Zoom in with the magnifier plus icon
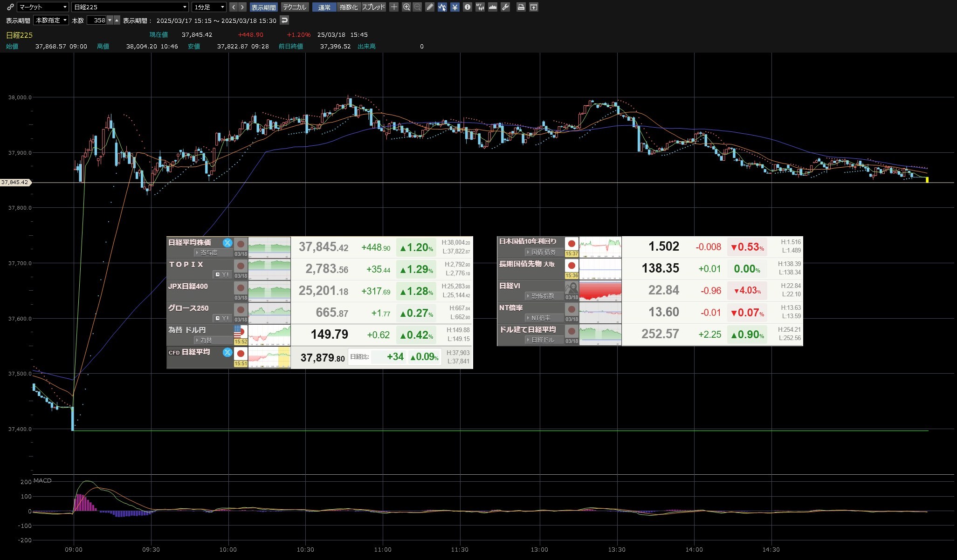957x560 pixels. click(x=406, y=7)
